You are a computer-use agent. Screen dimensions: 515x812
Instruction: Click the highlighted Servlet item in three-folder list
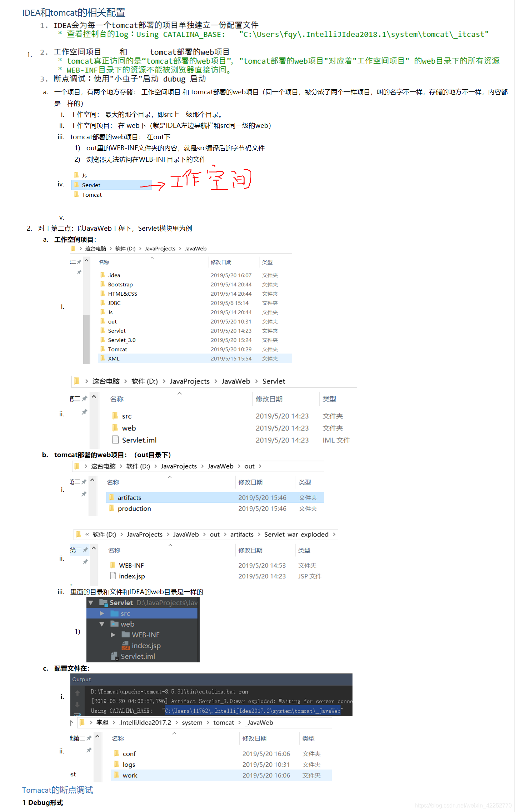click(x=111, y=185)
